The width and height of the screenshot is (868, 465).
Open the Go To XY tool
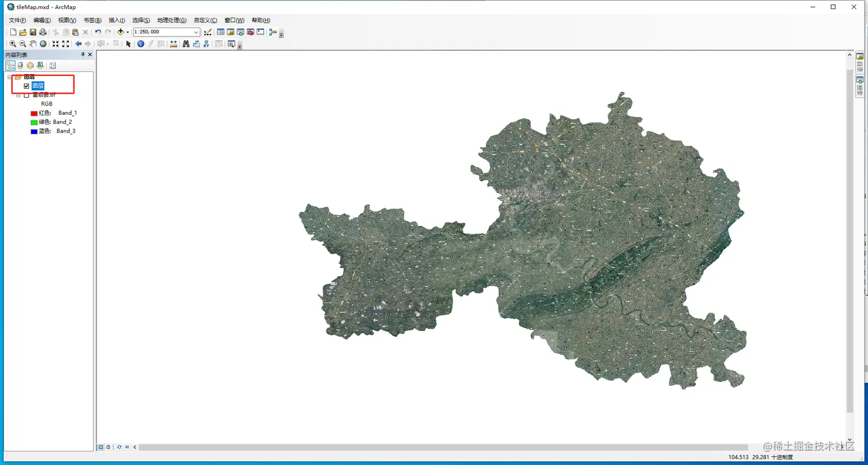click(206, 44)
